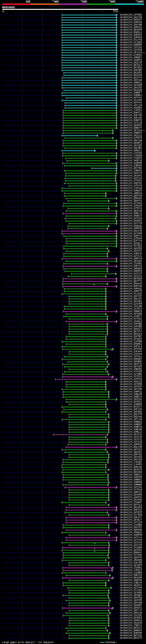Select hit UniRef100_Q3B9U6

pos(131,165)
